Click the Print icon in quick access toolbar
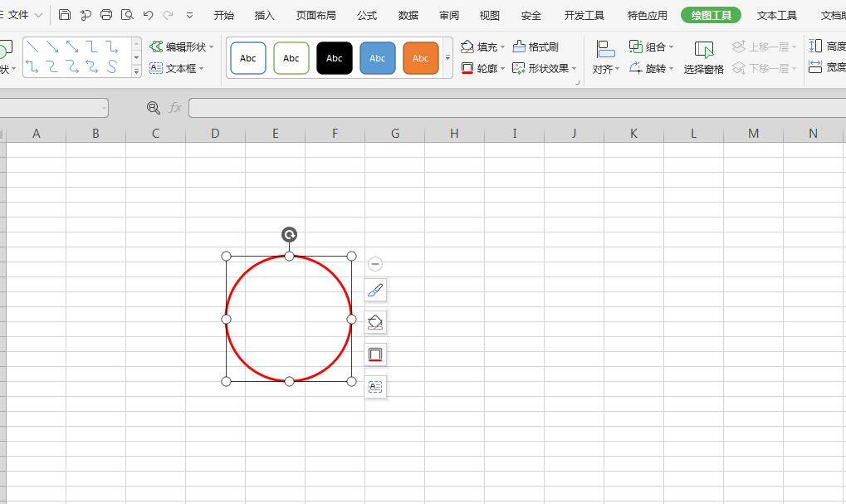The image size is (846, 504). [x=106, y=15]
